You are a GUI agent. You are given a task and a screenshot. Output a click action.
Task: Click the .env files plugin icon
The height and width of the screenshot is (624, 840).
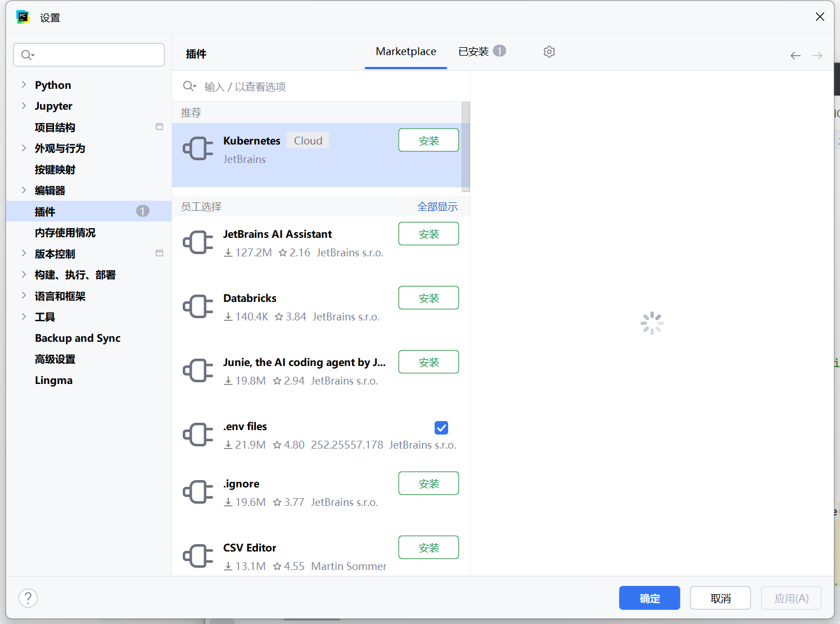[x=198, y=435]
